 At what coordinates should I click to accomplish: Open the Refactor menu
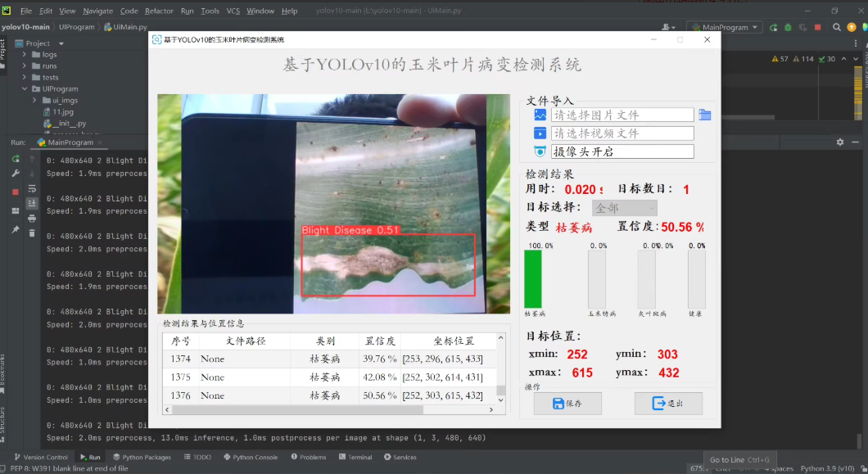(x=159, y=11)
